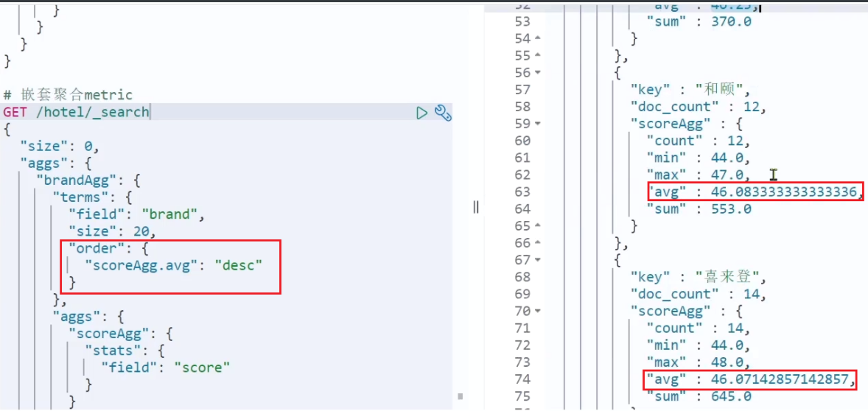Run the GET /hotel/_search request with play icon
This screenshot has height=411, width=868.
[x=421, y=113]
